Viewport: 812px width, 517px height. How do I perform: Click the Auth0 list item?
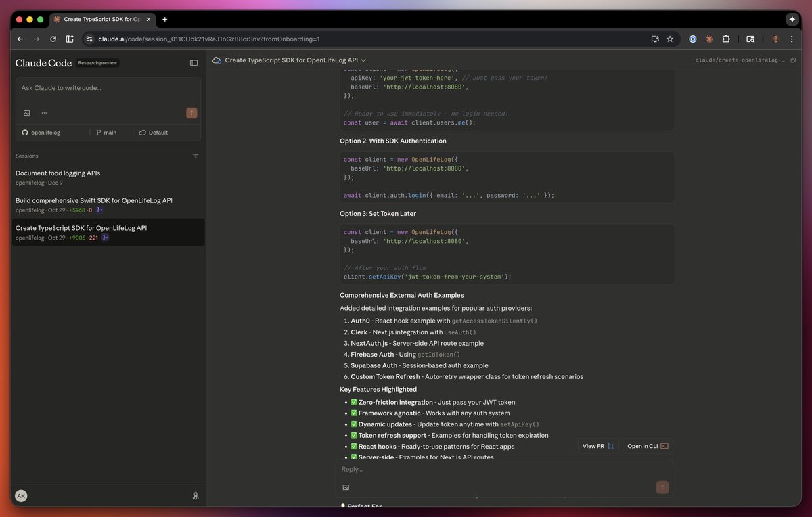pos(444,321)
